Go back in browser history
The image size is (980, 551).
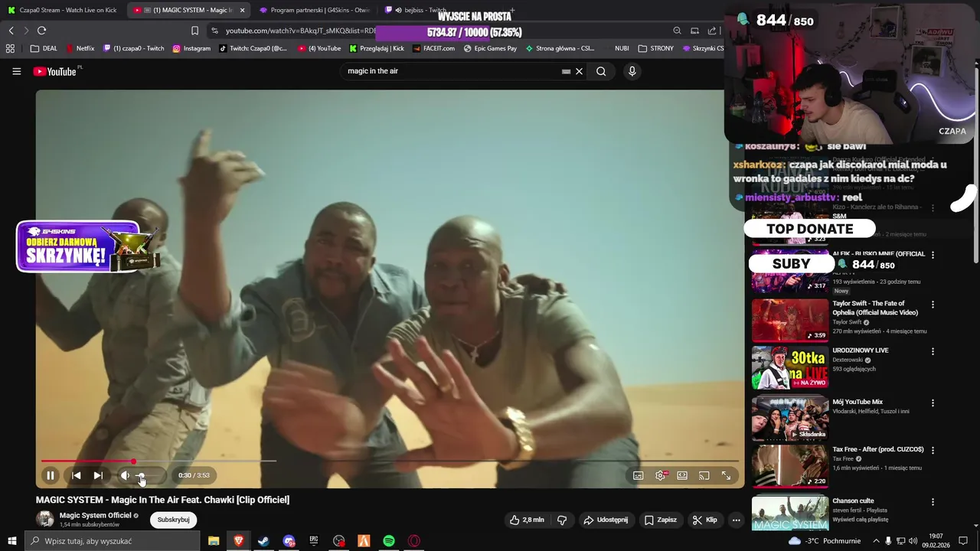tap(11, 31)
